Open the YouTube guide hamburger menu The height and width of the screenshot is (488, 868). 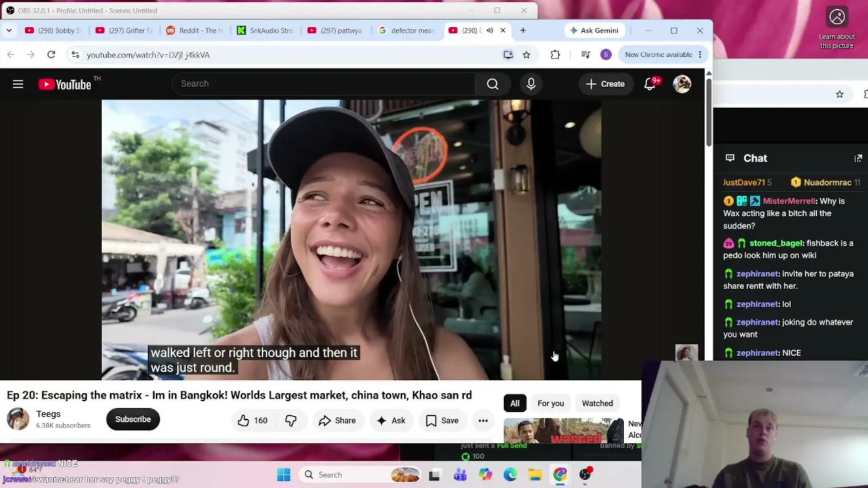click(18, 84)
